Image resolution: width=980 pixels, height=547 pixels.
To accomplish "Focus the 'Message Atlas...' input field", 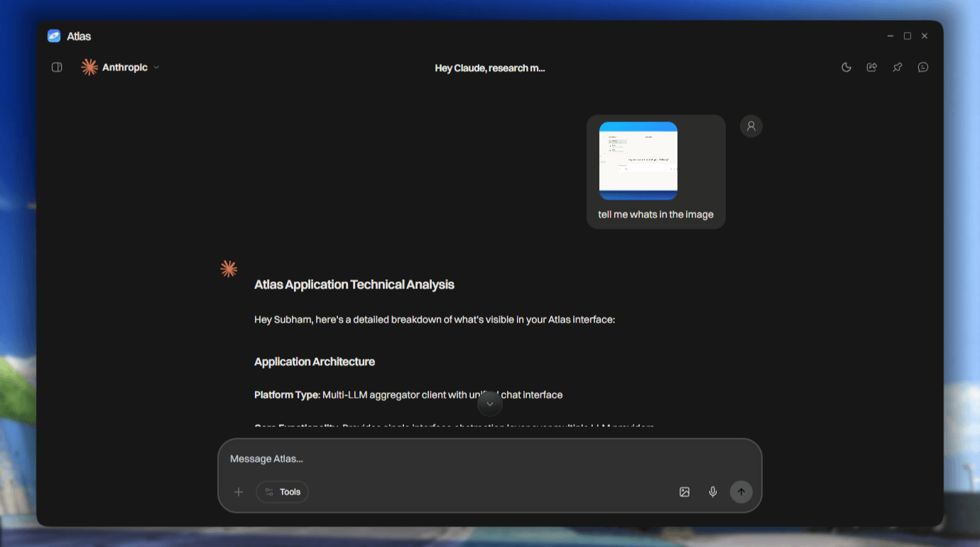I will (x=489, y=459).
